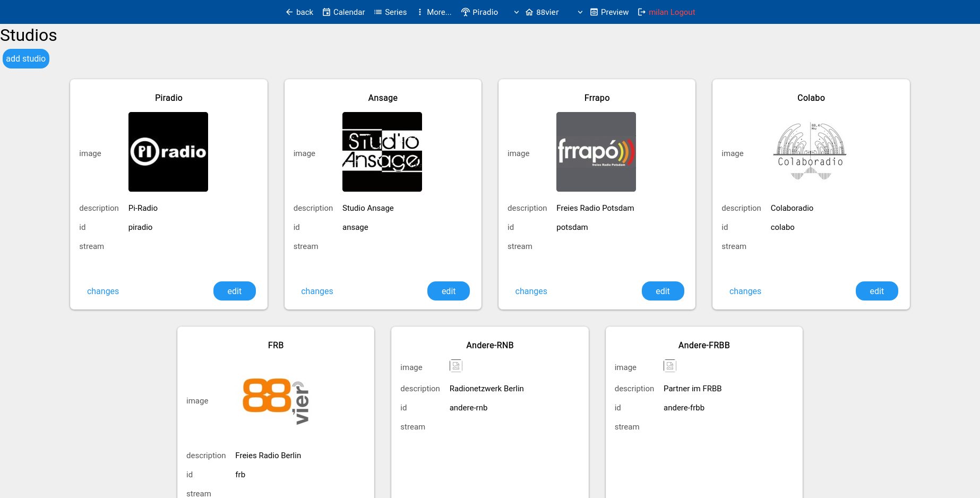This screenshot has width=980, height=498.
Task: Click the Series list icon
Action: [378, 12]
